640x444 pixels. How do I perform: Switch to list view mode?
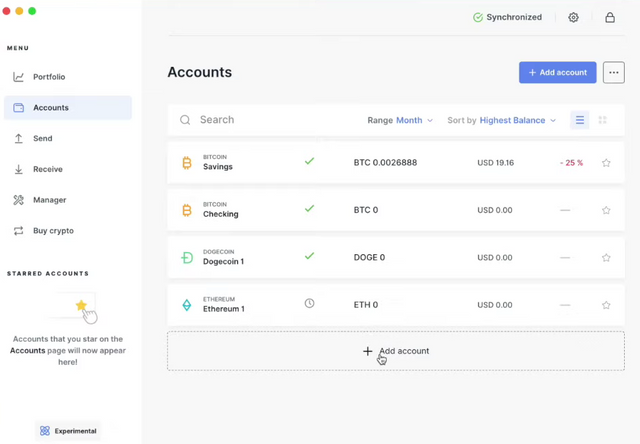[580, 120]
